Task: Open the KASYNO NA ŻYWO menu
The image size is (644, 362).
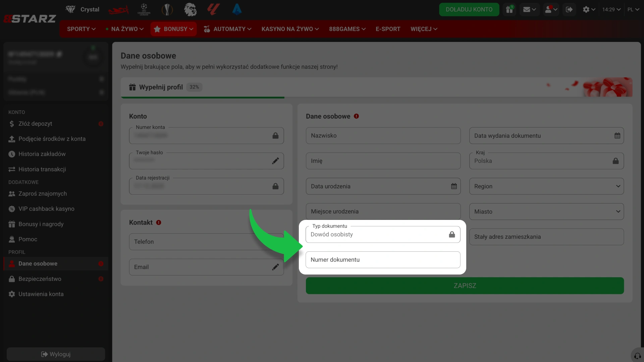Action: point(290,29)
